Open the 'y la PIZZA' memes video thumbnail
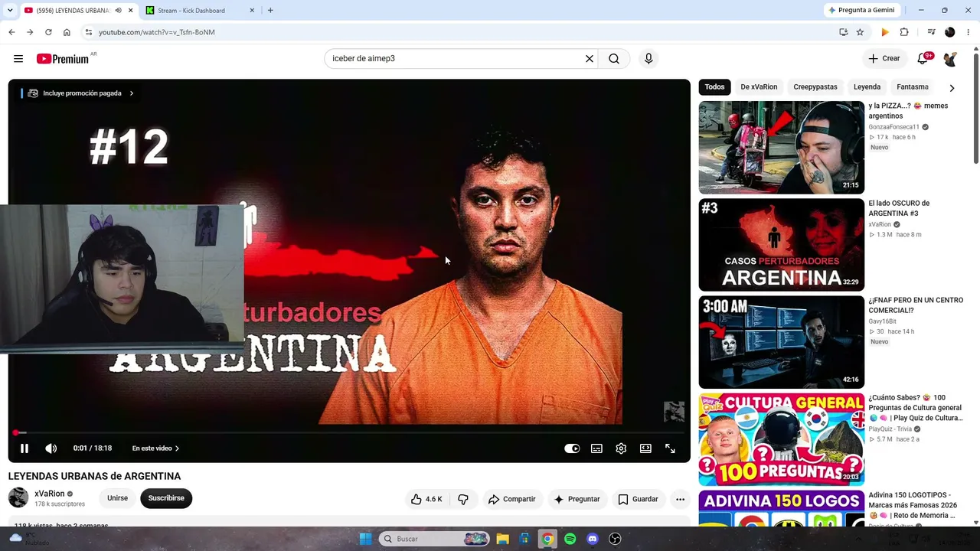Image resolution: width=980 pixels, height=551 pixels. [x=781, y=148]
